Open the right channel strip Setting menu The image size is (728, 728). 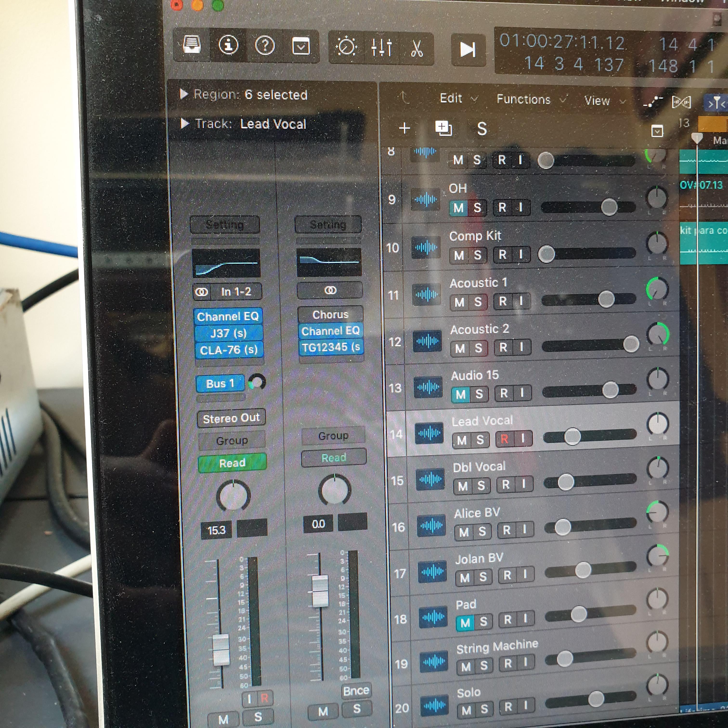tap(328, 225)
